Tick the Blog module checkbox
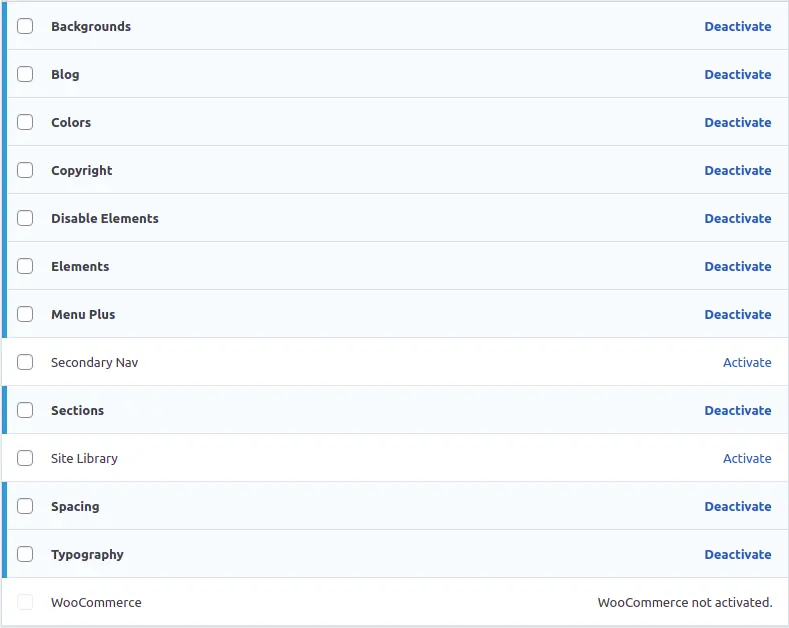The image size is (789, 628). point(25,74)
